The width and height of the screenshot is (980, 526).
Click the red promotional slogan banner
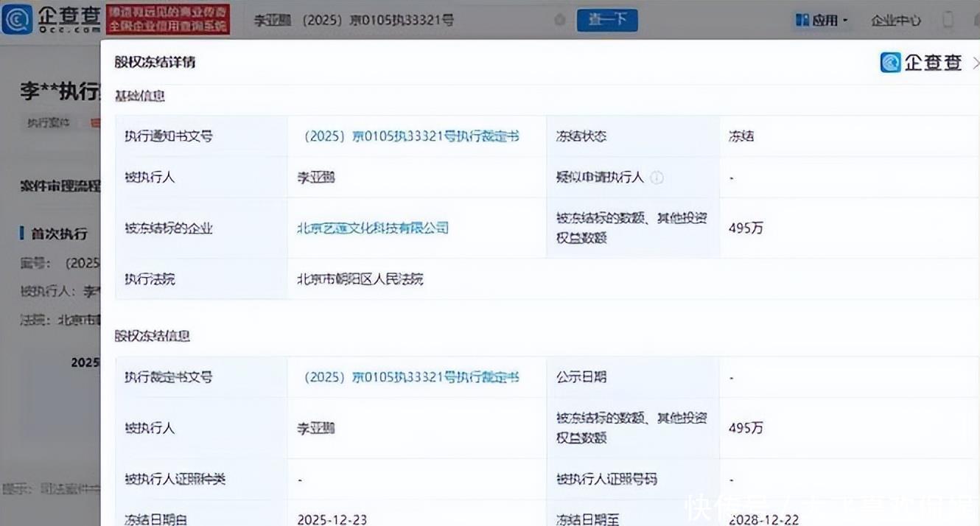[x=167, y=20]
